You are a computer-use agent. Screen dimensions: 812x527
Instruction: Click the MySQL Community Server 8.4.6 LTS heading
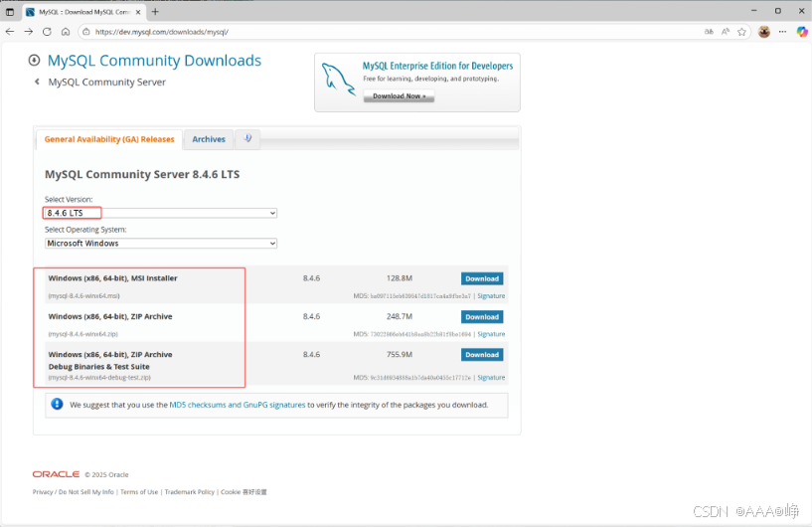[142, 174]
